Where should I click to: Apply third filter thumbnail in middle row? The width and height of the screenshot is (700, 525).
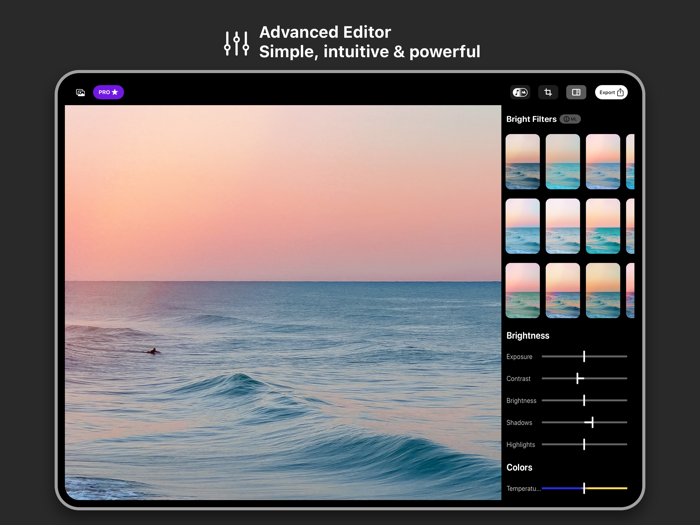(x=603, y=226)
